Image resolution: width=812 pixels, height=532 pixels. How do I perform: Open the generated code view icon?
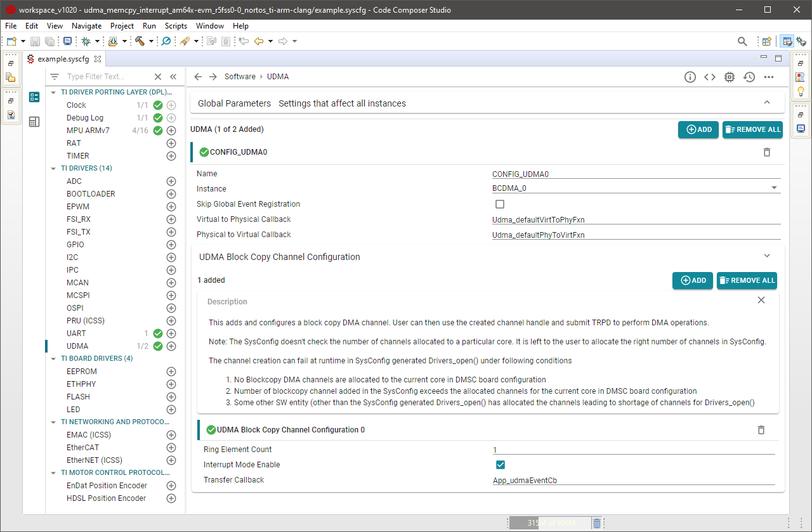[x=709, y=77]
